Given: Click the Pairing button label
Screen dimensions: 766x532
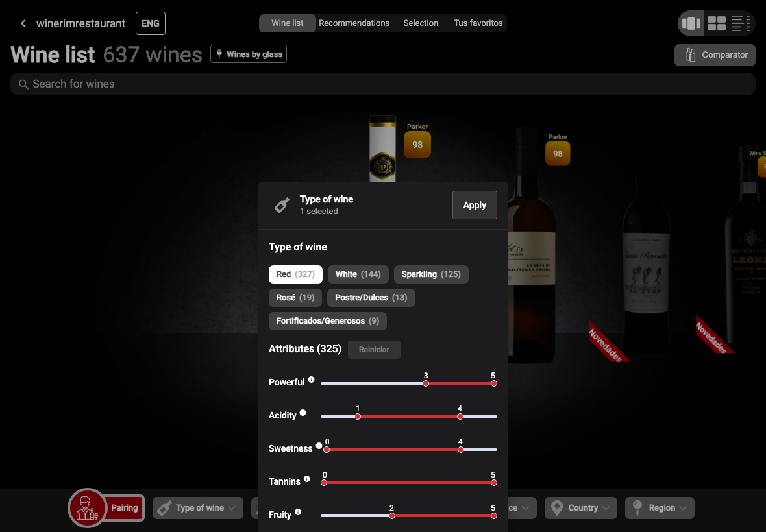Looking at the screenshot, I should point(125,508).
